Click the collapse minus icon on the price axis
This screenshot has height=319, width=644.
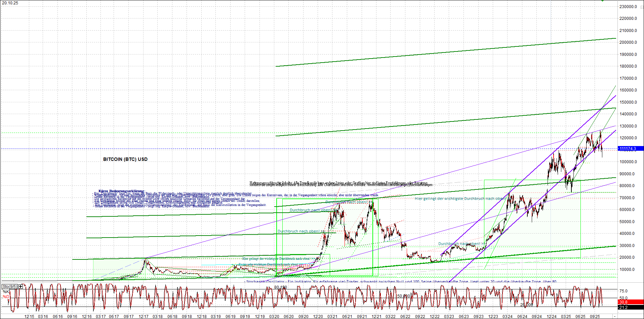pos(642,7)
